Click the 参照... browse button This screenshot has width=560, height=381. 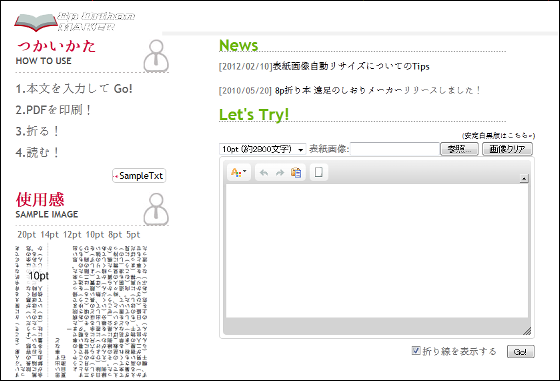coord(459,149)
